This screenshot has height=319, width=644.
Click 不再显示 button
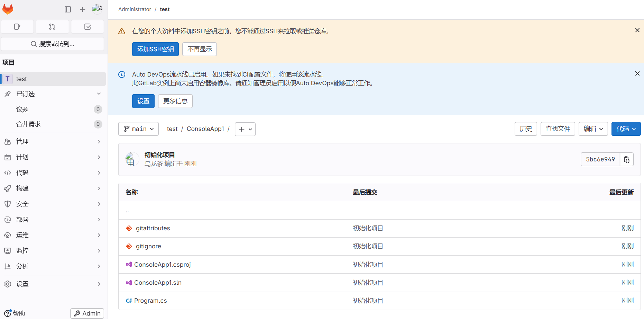point(200,49)
